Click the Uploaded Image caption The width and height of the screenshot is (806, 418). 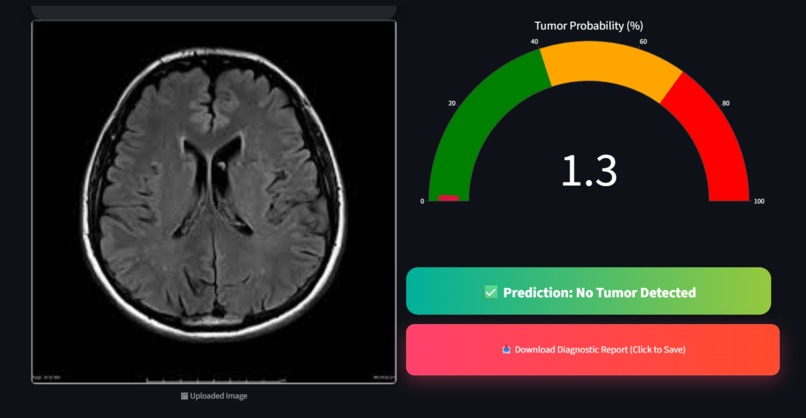[214, 396]
